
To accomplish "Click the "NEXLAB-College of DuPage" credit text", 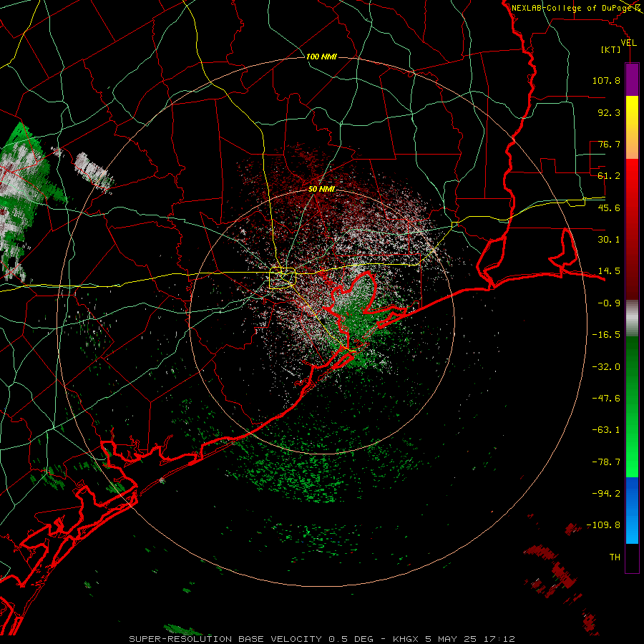I will pyautogui.click(x=572, y=8).
